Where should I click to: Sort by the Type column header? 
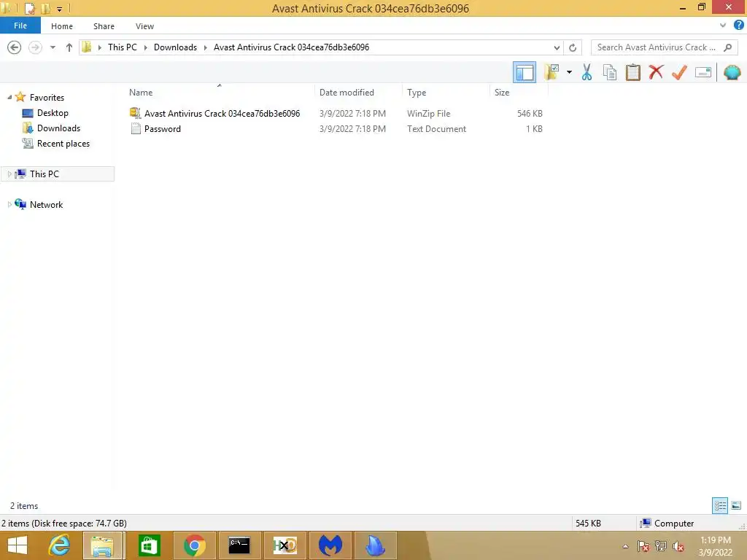tap(446, 93)
